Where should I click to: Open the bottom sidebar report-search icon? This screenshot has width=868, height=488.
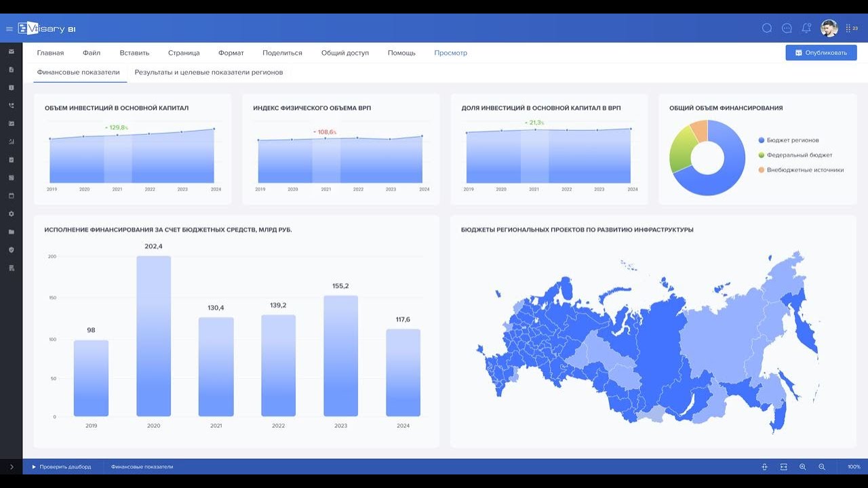(12, 268)
